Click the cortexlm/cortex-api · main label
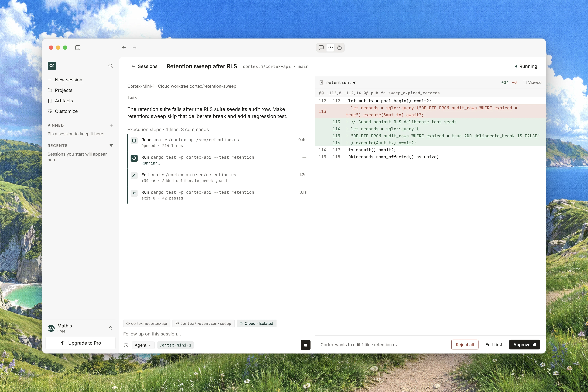 pyautogui.click(x=275, y=66)
